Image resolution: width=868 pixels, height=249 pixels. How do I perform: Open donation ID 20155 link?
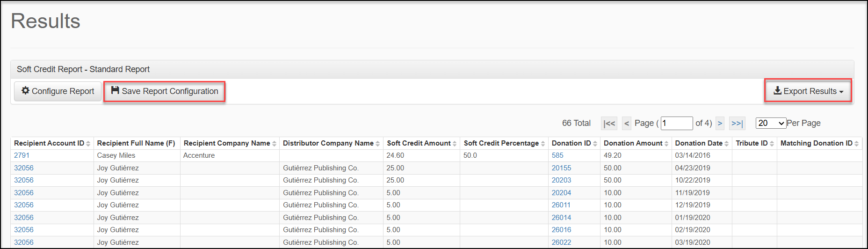561,168
